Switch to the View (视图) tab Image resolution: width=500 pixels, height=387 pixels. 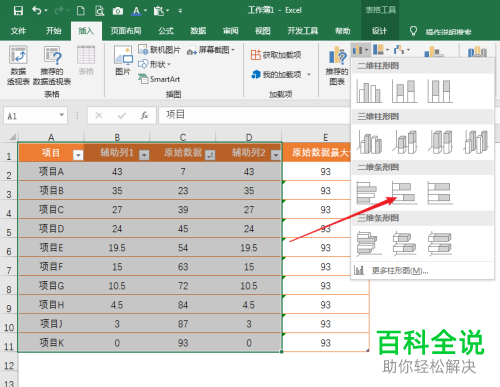(x=263, y=31)
